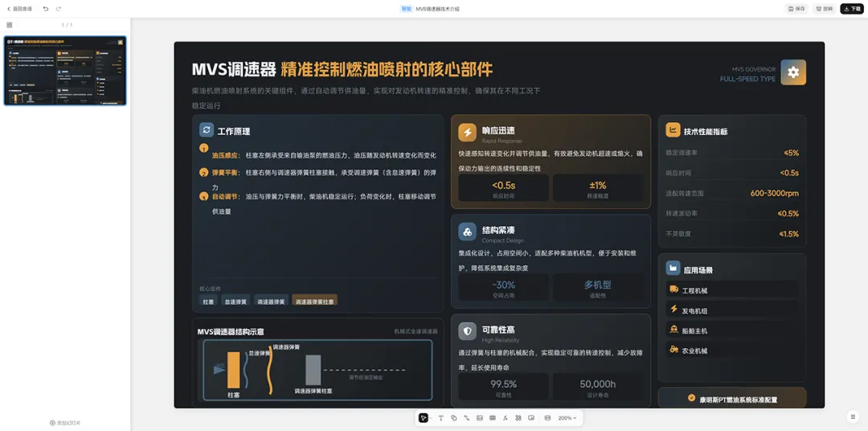
Task: Click the 下载 download button
Action: pos(852,9)
